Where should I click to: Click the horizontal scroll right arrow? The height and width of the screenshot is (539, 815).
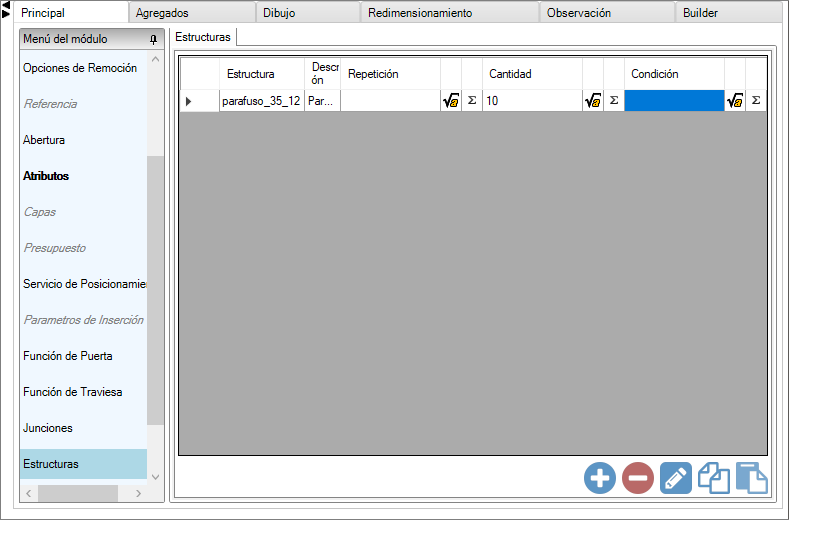138,493
